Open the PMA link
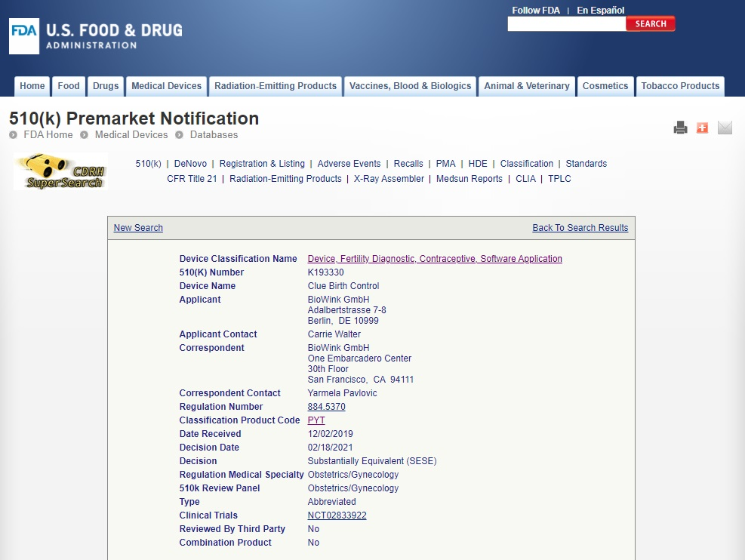Screen dimensions: 745x560 445,164
